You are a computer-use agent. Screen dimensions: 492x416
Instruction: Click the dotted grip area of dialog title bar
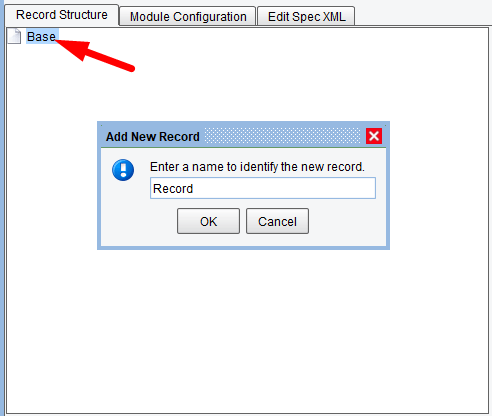coord(282,136)
